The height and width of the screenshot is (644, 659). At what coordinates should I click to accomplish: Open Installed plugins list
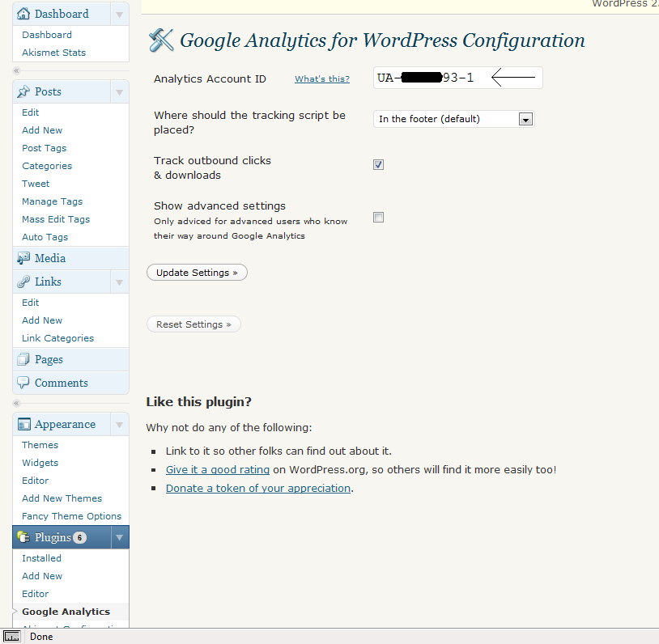point(41,558)
